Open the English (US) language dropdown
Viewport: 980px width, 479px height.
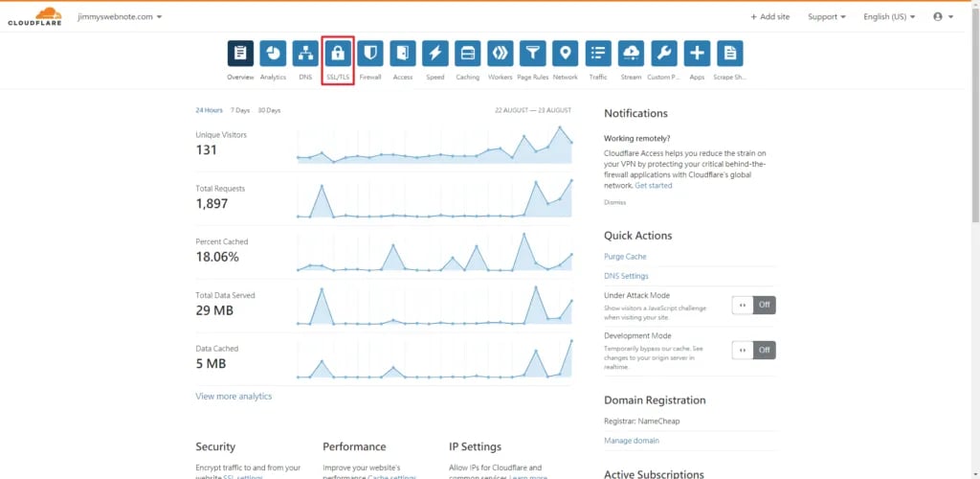pyautogui.click(x=889, y=17)
